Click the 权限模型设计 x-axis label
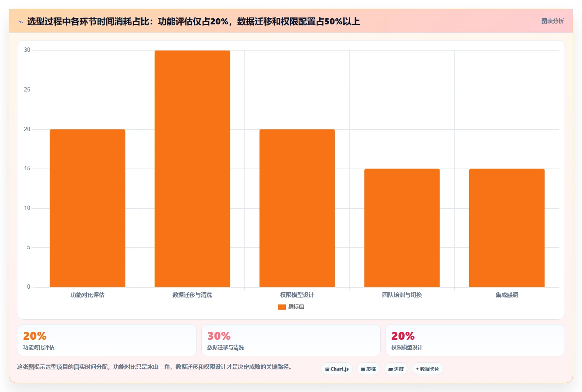The width and height of the screenshot is (582, 392). 297,295
